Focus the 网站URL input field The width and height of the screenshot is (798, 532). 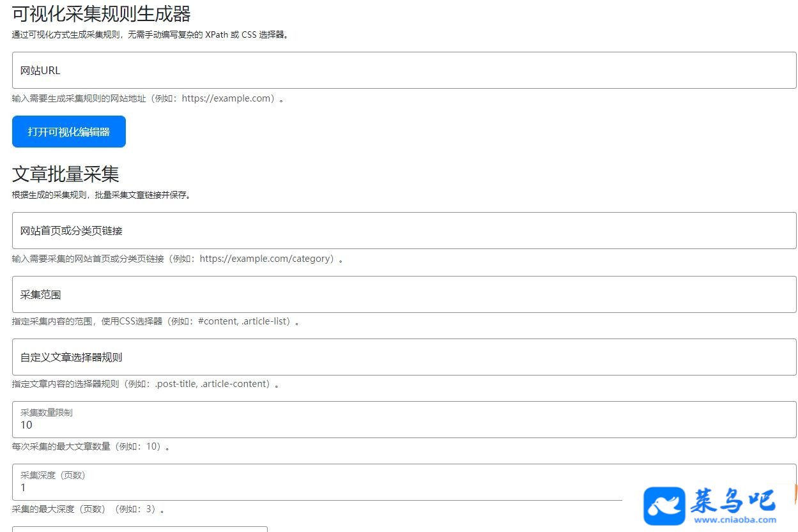(x=404, y=70)
